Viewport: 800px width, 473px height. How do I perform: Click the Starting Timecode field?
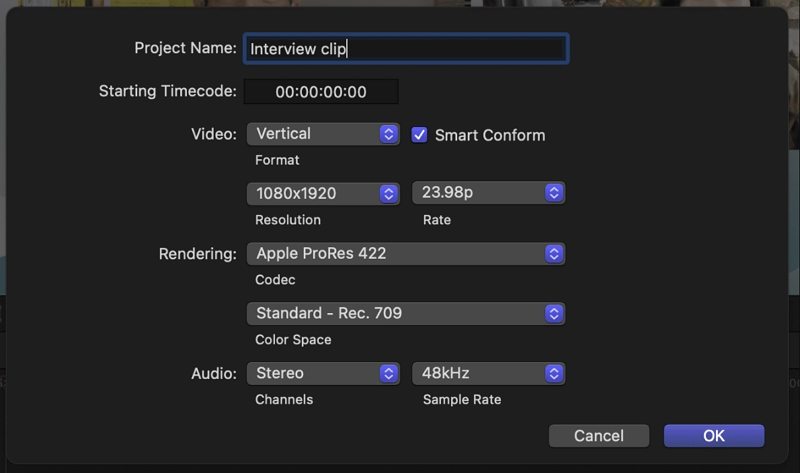[321, 92]
